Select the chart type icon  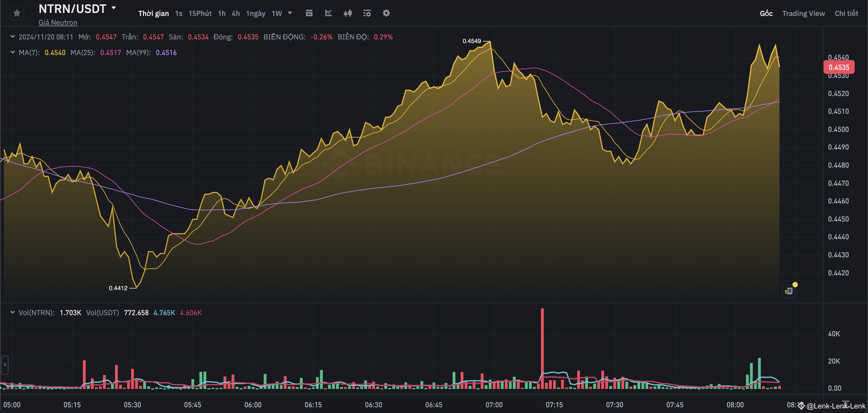pos(328,13)
